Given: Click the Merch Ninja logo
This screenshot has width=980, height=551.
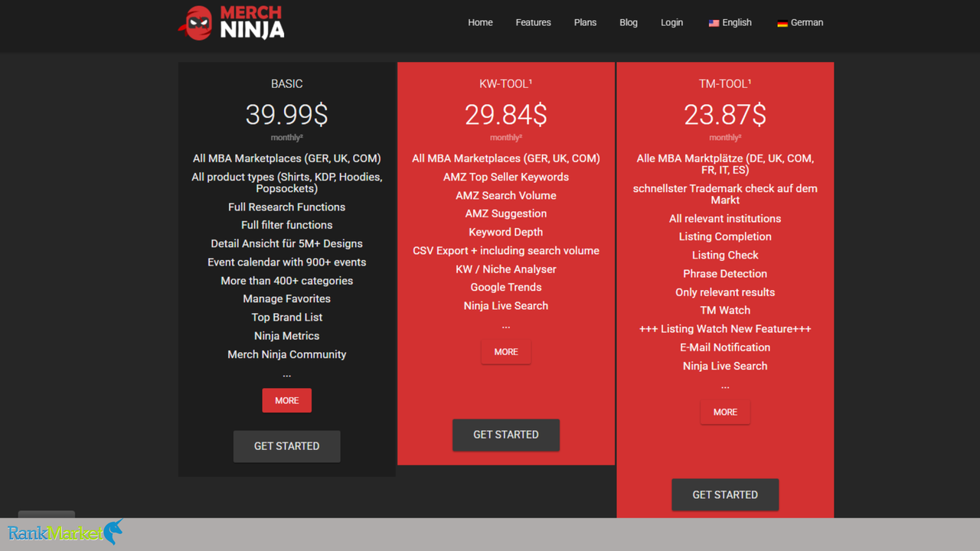Looking at the screenshot, I should (231, 22).
